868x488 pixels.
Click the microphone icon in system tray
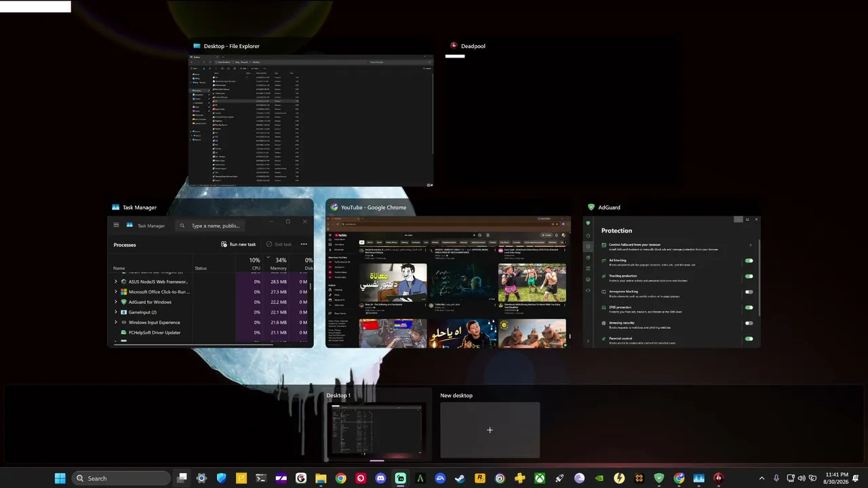[x=776, y=479]
